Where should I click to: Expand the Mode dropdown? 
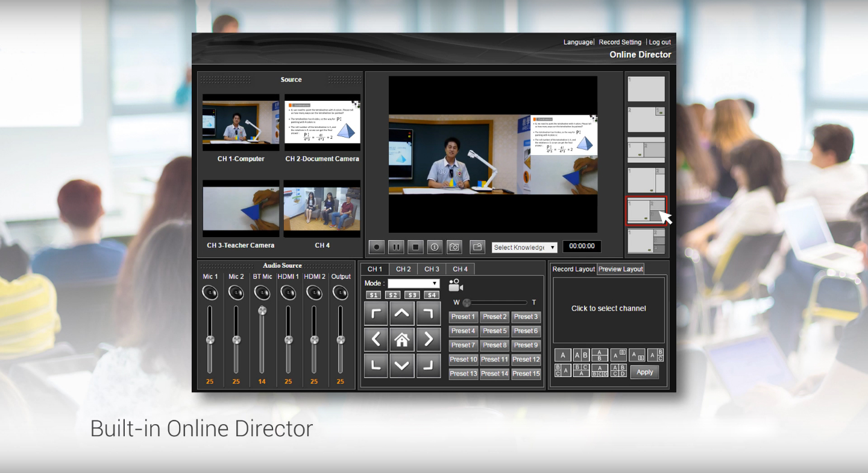click(x=414, y=284)
